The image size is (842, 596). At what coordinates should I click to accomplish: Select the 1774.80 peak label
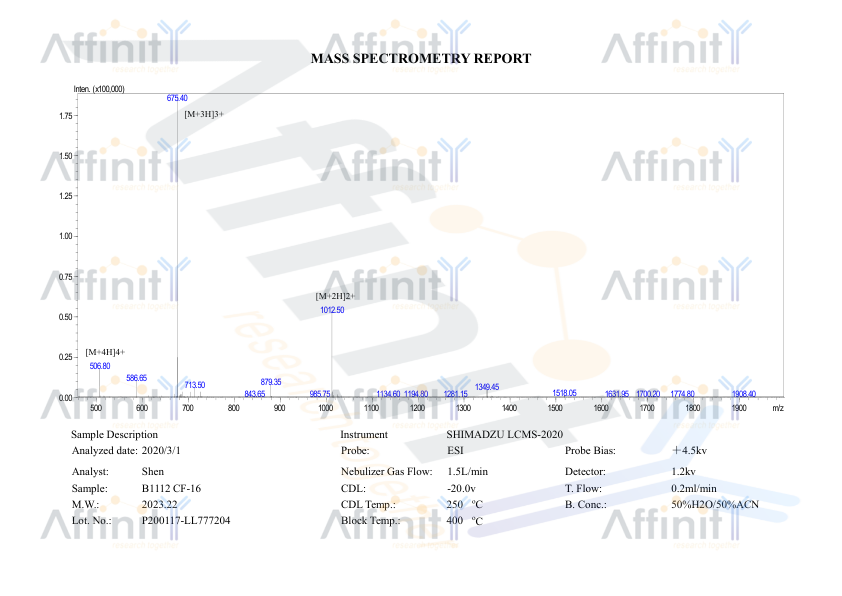coord(683,394)
